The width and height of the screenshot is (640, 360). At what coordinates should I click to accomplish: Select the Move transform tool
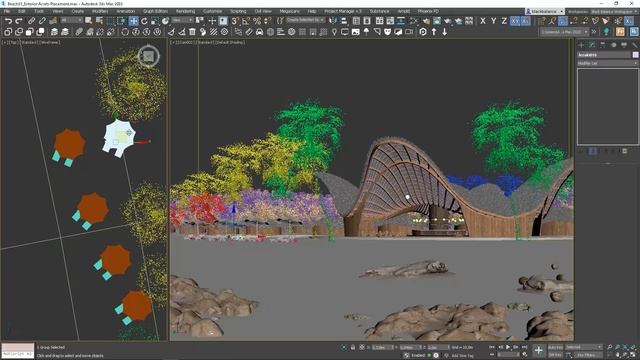[133, 21]
